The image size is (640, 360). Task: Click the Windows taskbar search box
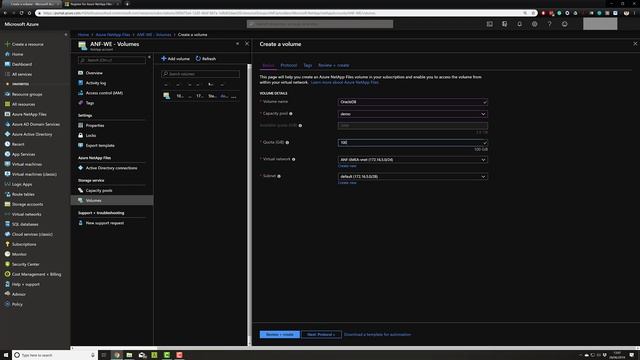[55, 355]
